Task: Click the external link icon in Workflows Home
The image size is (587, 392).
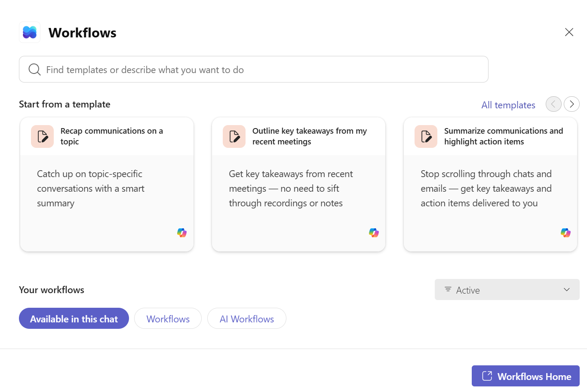Action: [487, 376]
